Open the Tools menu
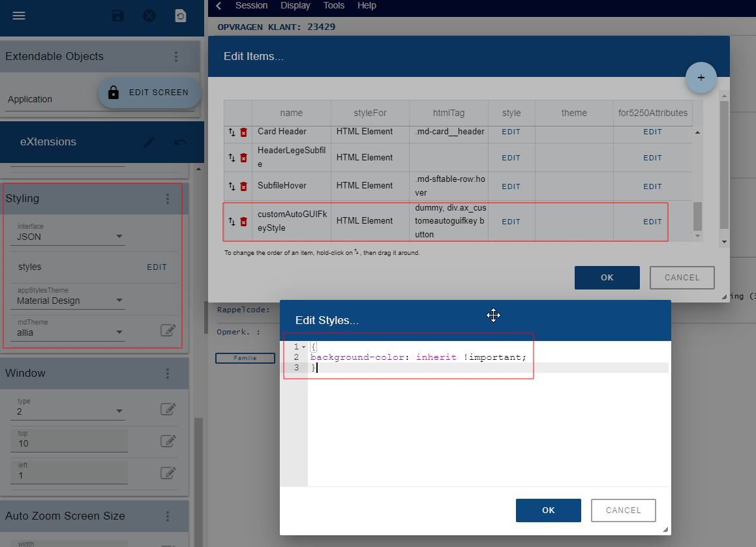 click(334, 6)
